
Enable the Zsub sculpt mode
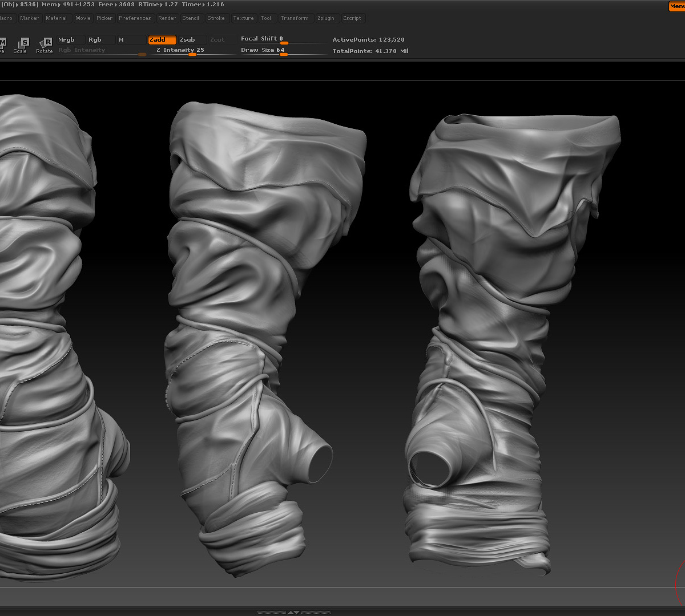pyautogui.click(x=192, y=40)
